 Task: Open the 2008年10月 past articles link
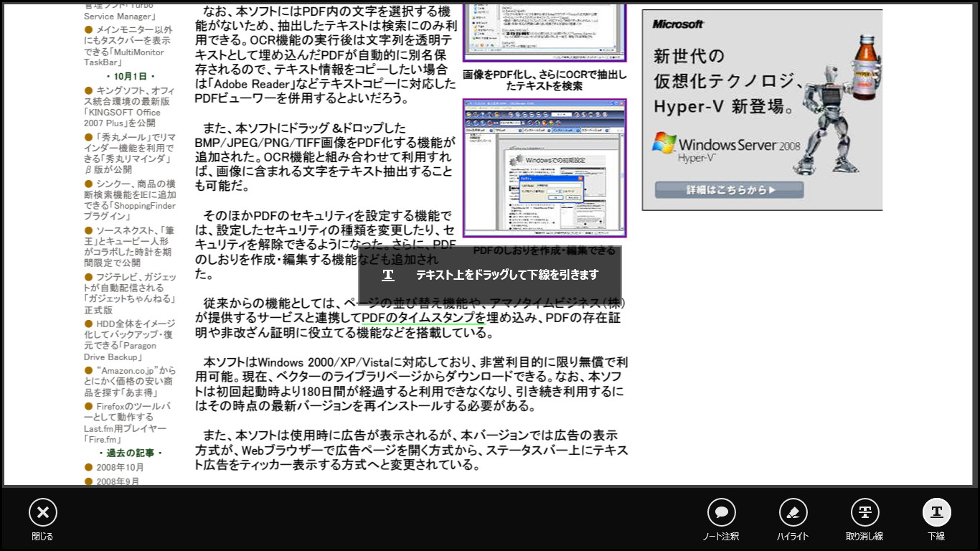pos(121,468)
